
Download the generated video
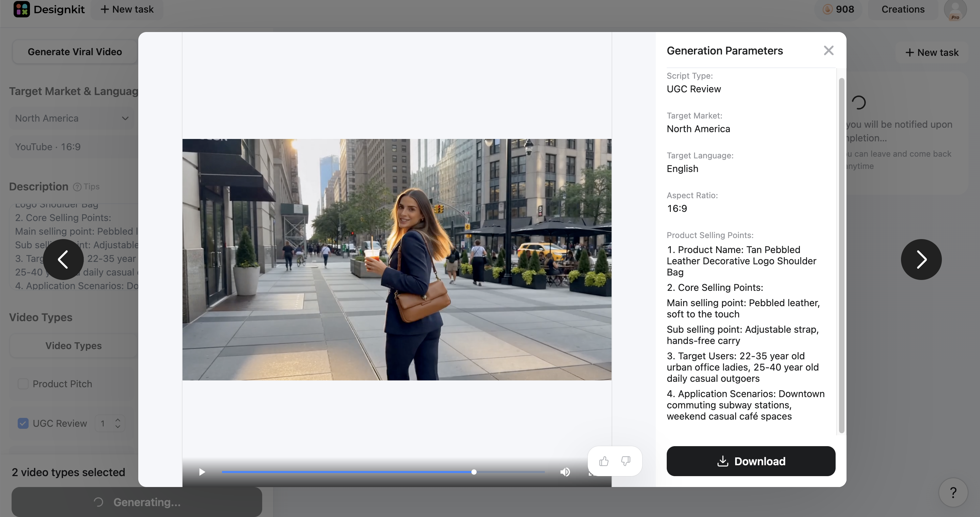(750, 461)
